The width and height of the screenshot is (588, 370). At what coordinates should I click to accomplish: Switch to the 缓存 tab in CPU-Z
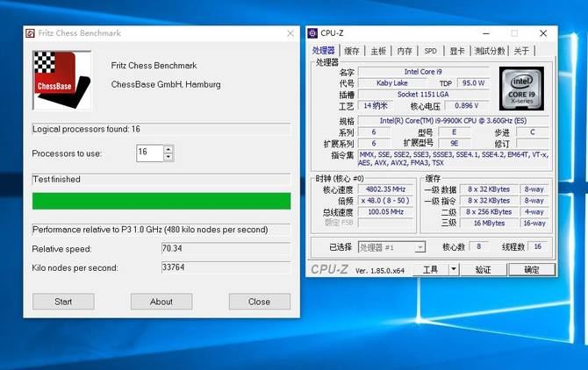[x=352, y=51]
